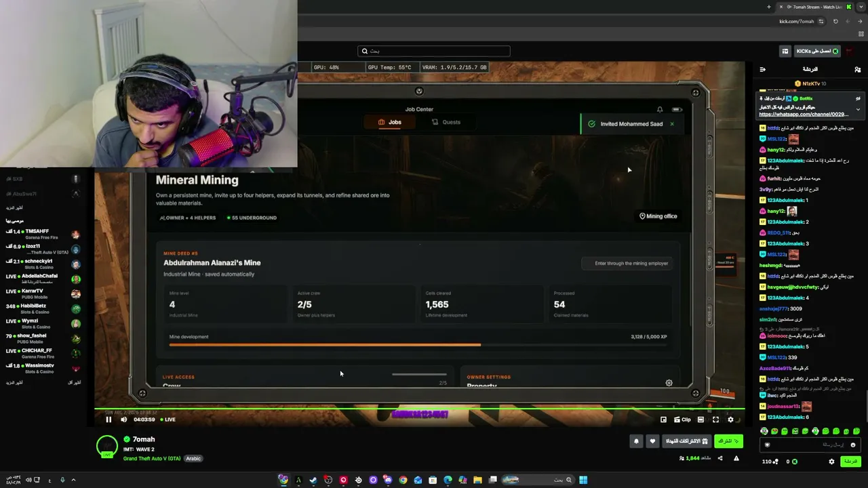Screen dimensions: 868x488
Task: Share the stream via share icon
Action: click(720, 458)
